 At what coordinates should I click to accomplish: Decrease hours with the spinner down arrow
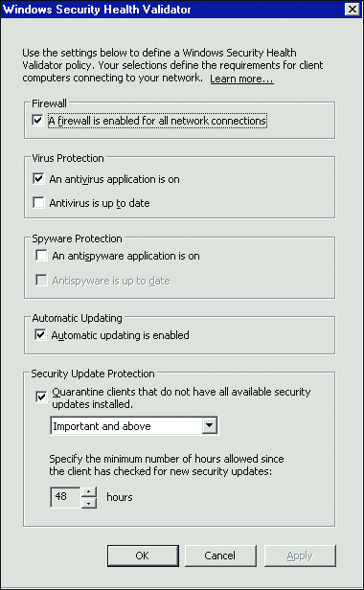(89, 503)
